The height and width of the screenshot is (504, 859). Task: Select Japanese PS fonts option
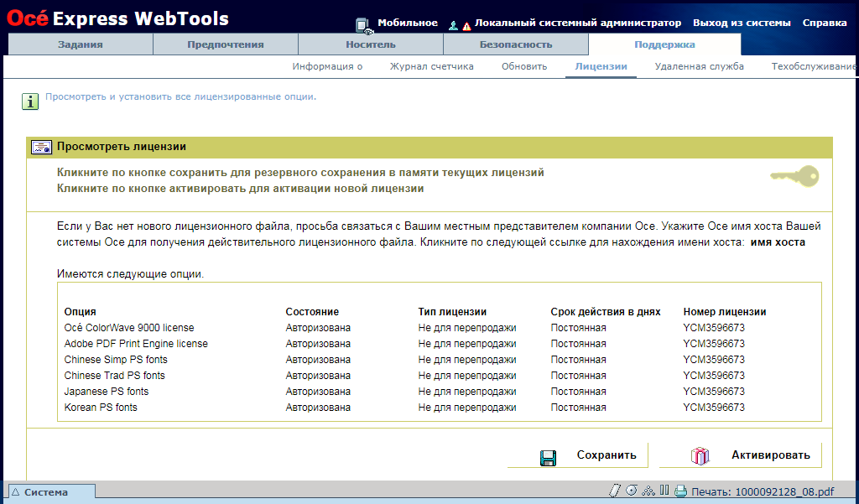click(107, 391)
